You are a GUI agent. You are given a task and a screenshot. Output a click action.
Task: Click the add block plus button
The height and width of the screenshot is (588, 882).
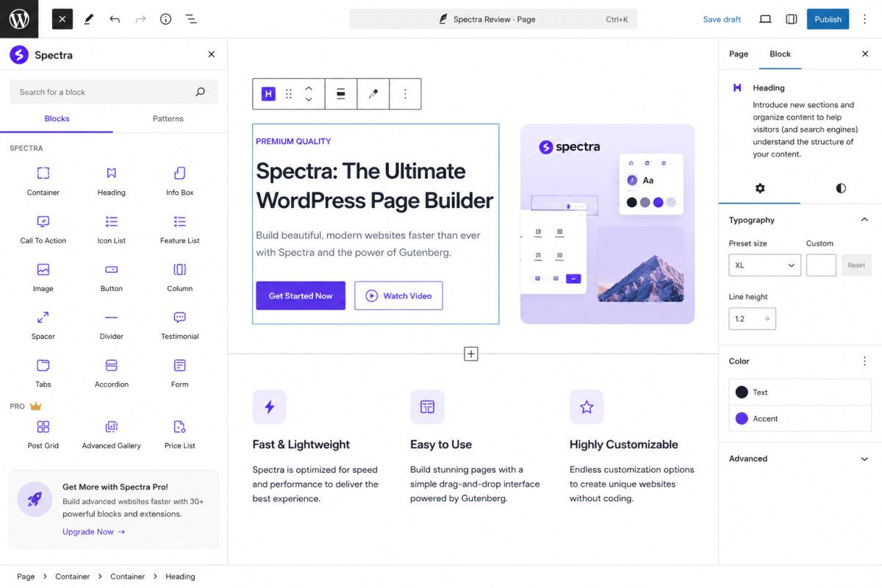pyautogui.click(x=471, y=354)
